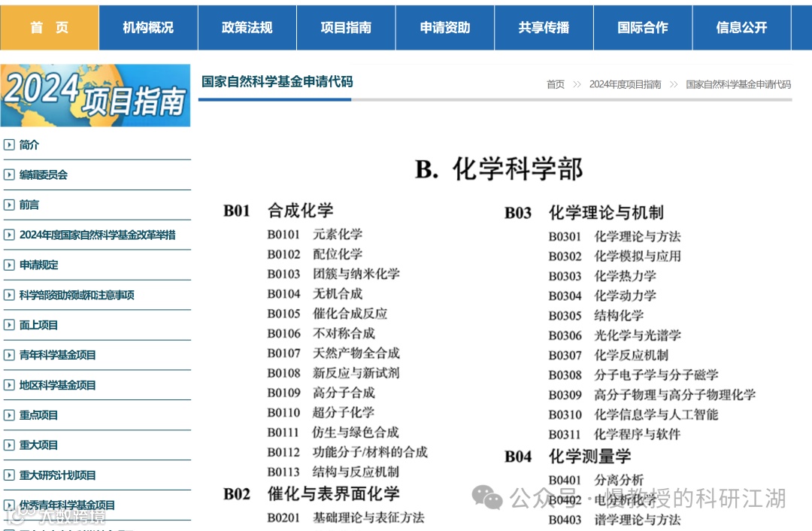The height and width of the screenshot is (531, 812).
Task: Open 2024年度国家自然科学基金改革举措 link
Action: tap(97, 235)
